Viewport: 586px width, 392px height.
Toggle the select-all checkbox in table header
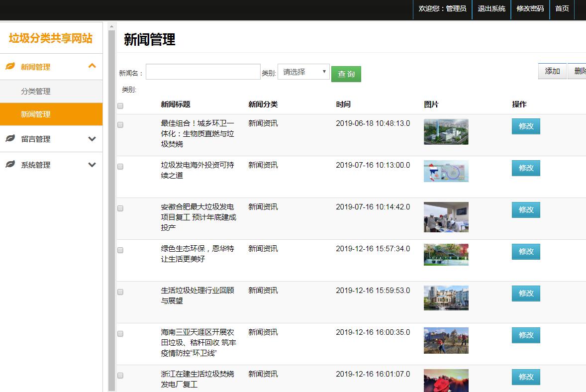pos(120,106)
